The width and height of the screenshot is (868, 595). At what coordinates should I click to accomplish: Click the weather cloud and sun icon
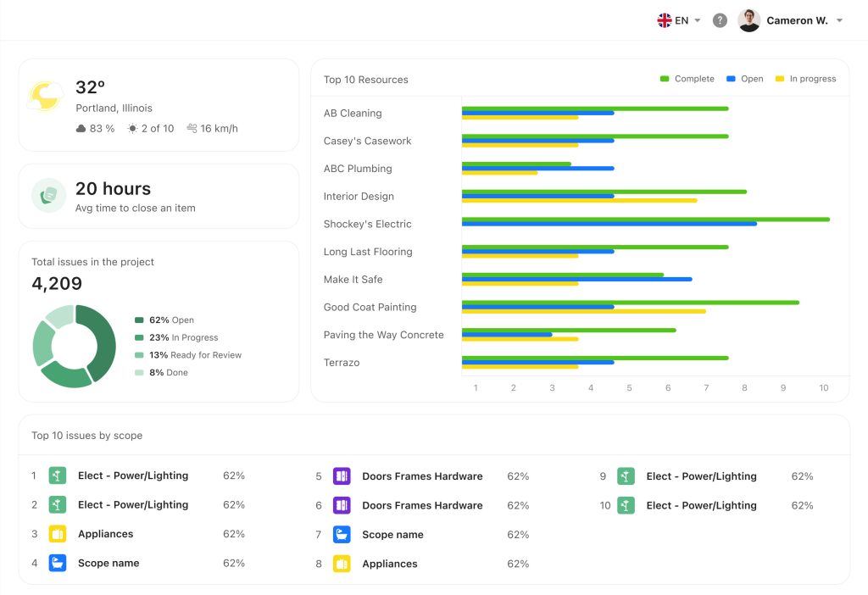44,97
